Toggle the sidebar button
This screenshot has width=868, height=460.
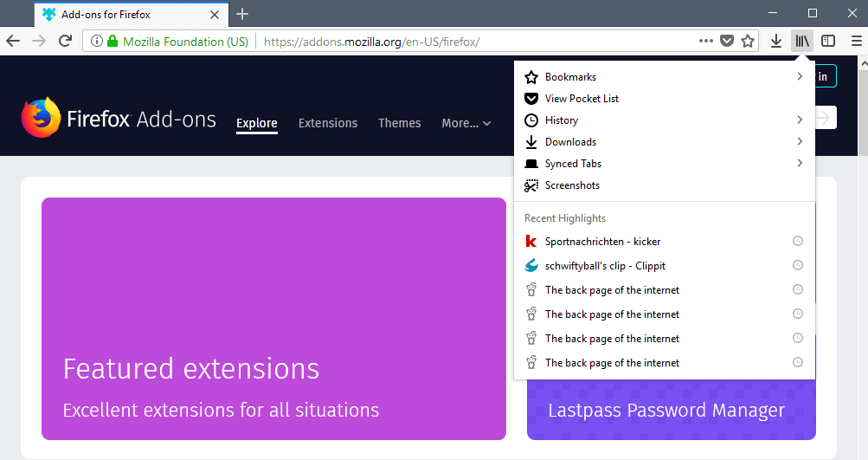(828, 41)
